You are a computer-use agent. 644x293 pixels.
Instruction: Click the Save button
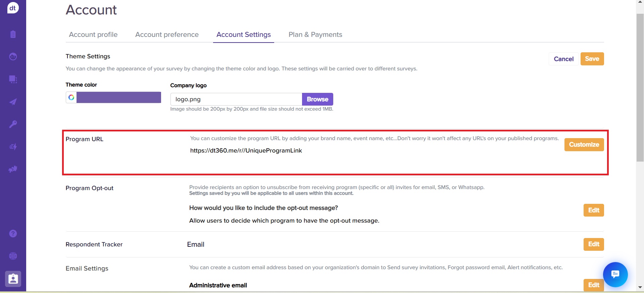[x=592, y=59]
